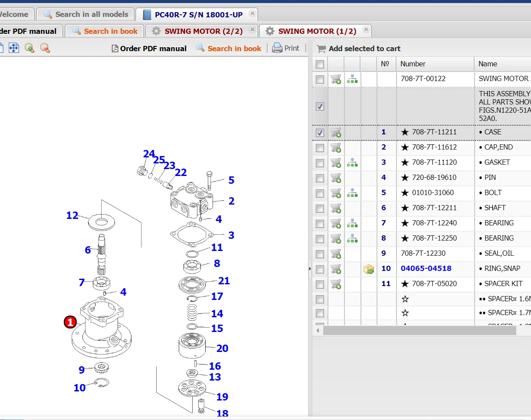Check the box for the PIN row
Screen dimensions: 531x420
(x=320, y=178)
